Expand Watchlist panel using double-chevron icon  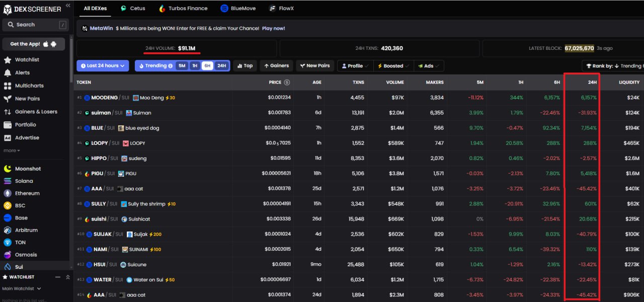coord(68,277)
